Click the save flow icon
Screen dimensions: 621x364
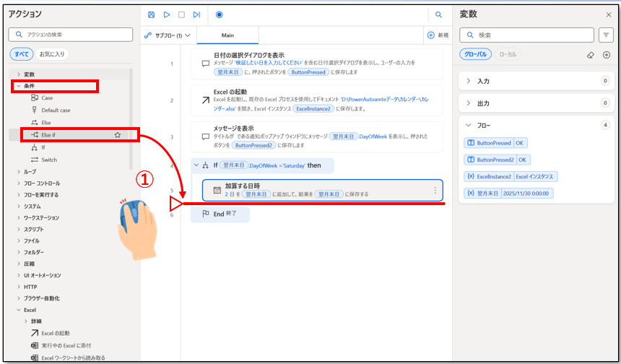coord(151,14)
